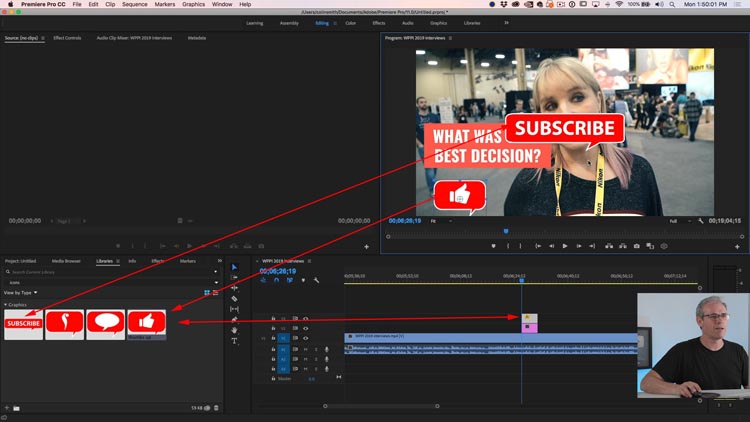Open Program monitor button editor plus
The image size is (750, 422).
tap(737, 246)
